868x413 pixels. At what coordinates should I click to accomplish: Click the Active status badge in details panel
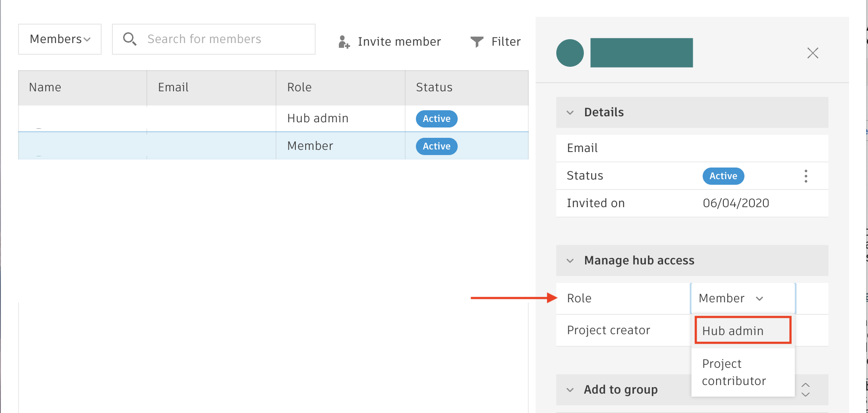723,176
